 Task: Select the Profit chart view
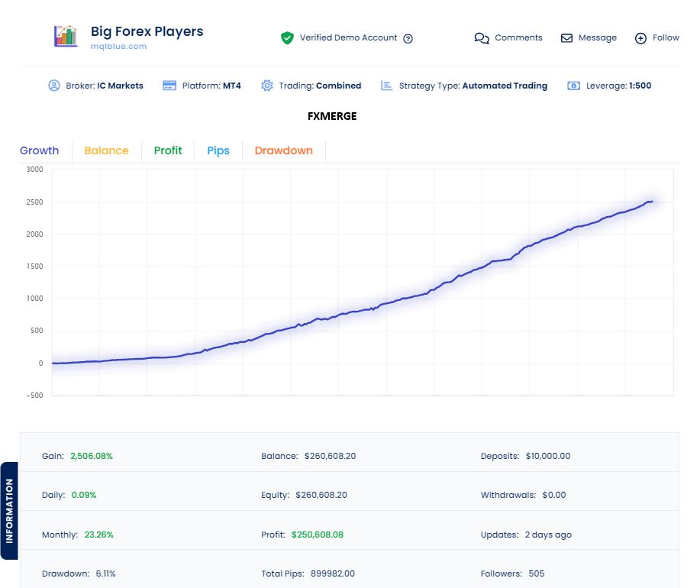tap(168, 150)
